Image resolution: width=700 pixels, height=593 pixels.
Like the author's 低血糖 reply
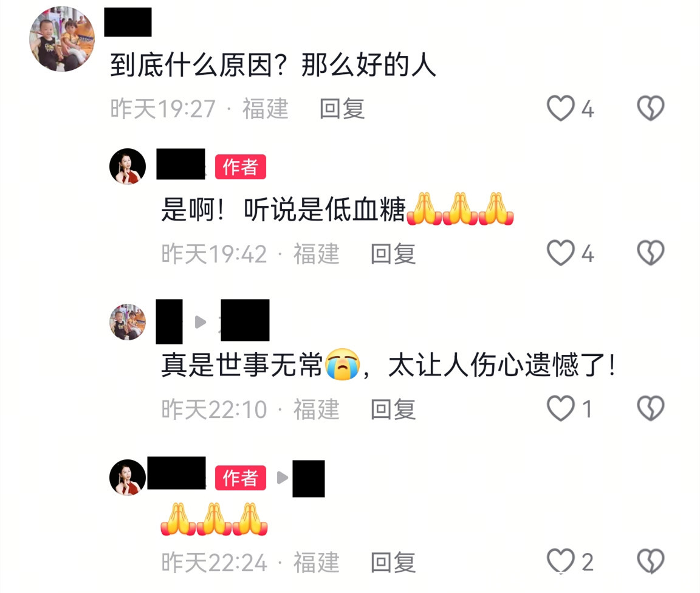pyautogui.click(x=561, y=253)
